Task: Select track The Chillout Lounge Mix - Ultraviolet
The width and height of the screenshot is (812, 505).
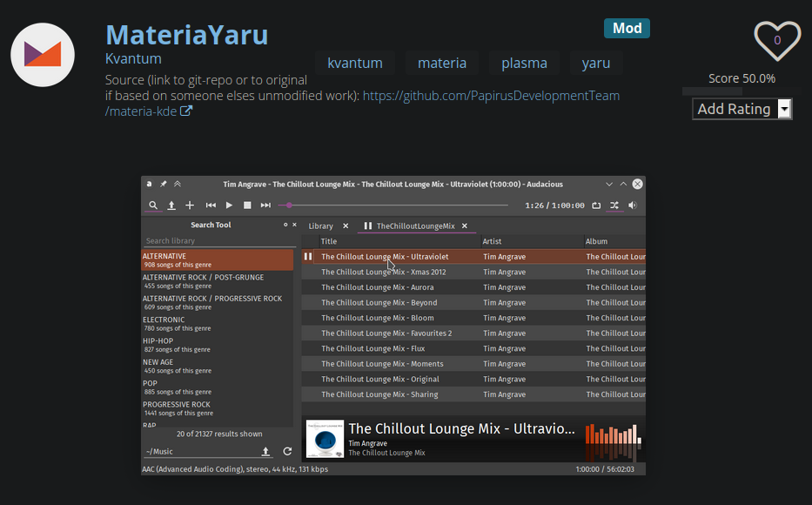Action: 473,256
